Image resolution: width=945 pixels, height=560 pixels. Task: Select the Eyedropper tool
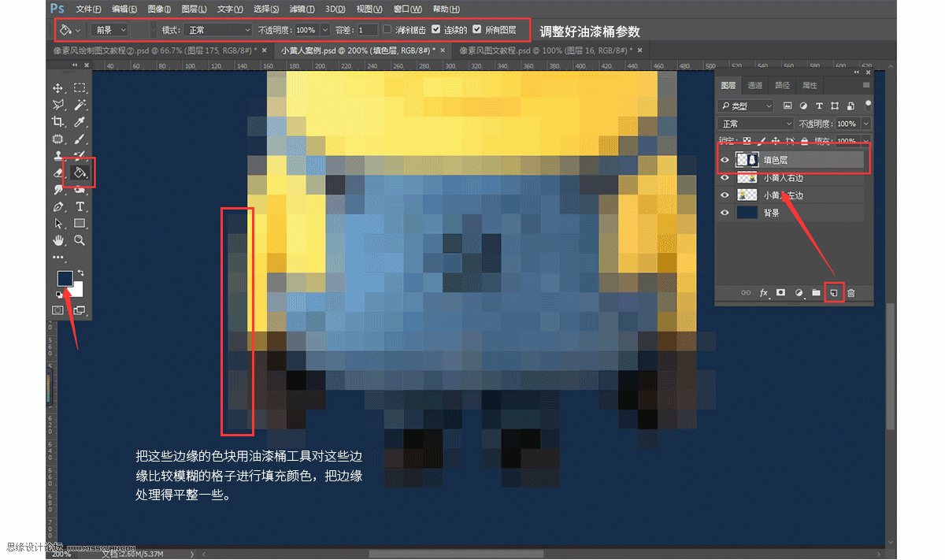click(80, 122)
